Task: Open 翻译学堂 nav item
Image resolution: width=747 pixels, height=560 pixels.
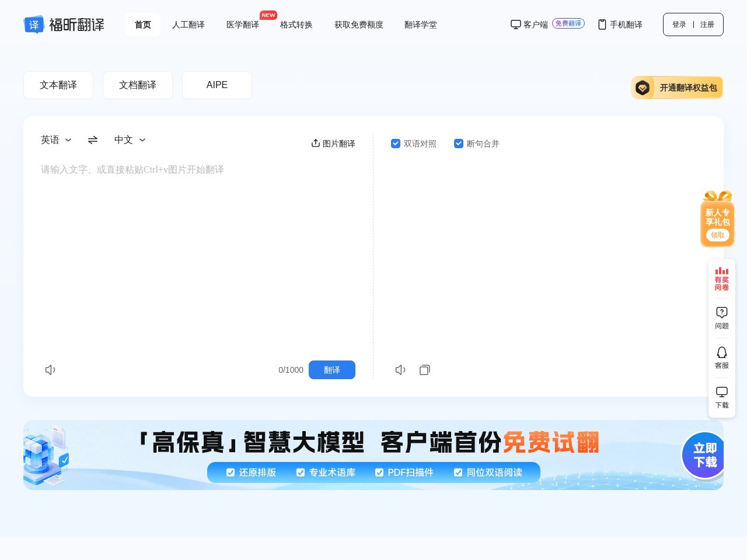Action: (x=421, y=24)
